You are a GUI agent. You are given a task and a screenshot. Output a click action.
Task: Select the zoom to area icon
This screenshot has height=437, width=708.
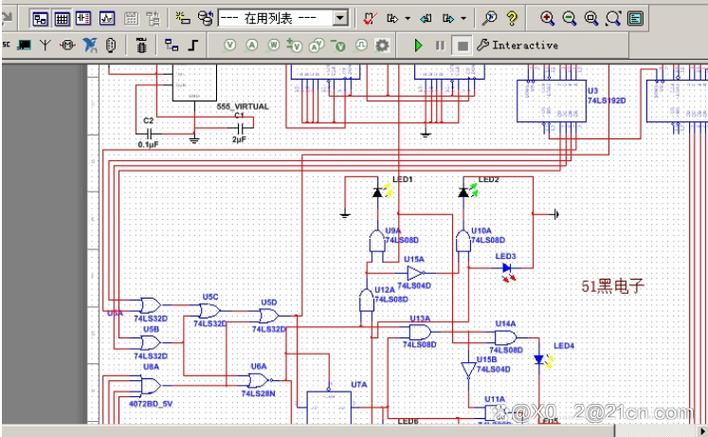click(592, 18)
